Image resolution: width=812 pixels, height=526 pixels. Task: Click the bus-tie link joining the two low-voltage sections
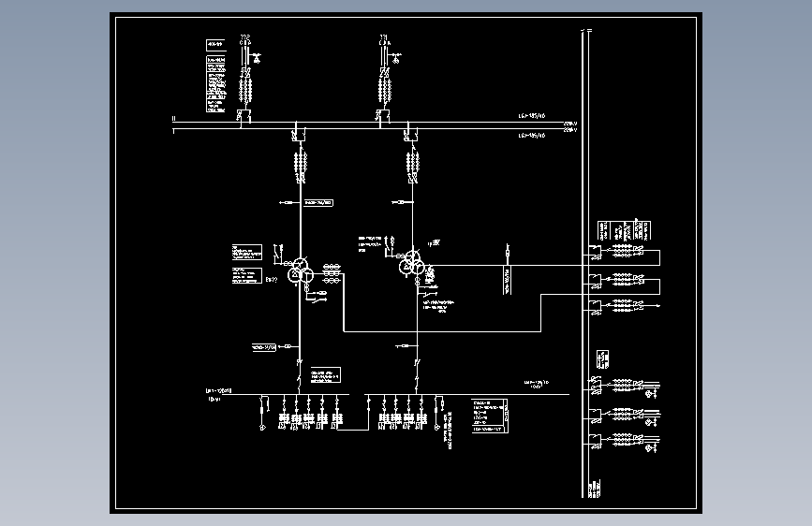tap(354, 430)
